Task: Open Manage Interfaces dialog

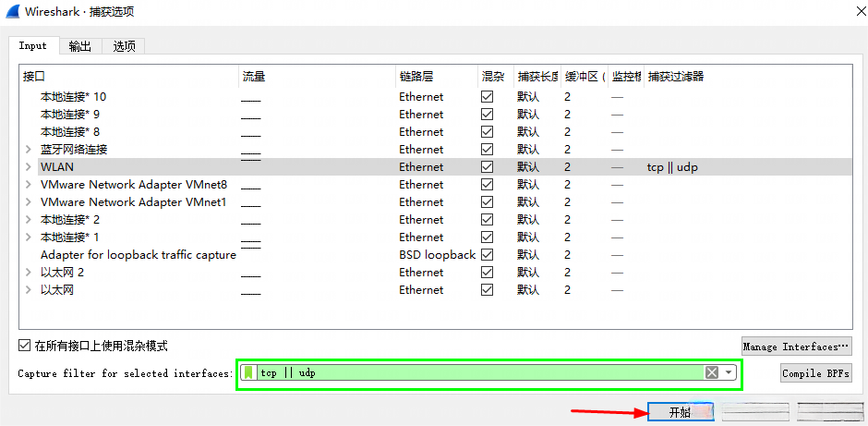Action: 797,347
